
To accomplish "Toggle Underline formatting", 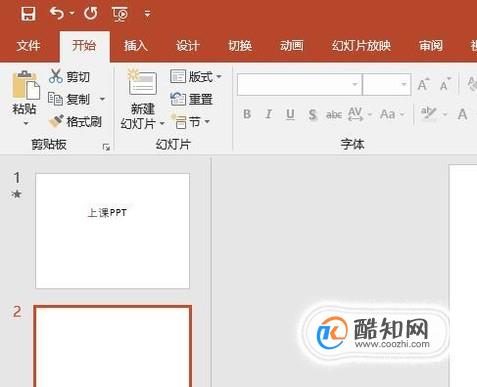I will [290, 114].
